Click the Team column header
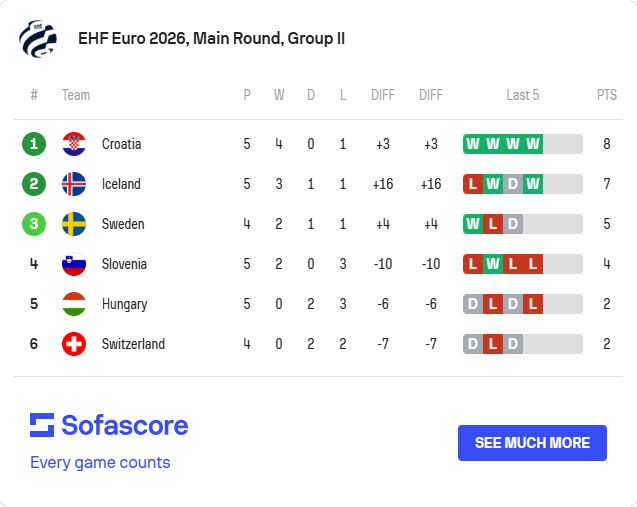Image resolution: width=637 pixels, height=507 pixels. point(76,95)
